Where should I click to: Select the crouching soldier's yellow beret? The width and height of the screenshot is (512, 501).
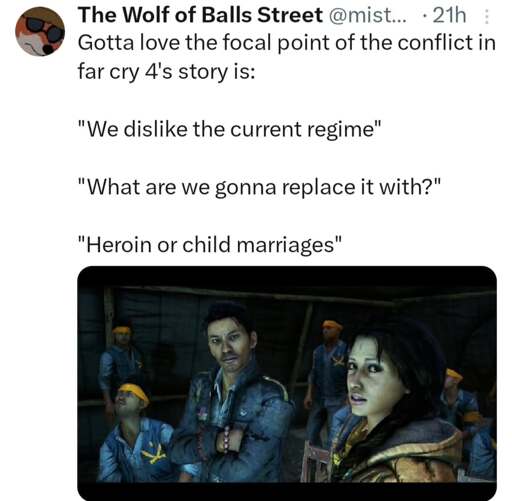(134, 392)
